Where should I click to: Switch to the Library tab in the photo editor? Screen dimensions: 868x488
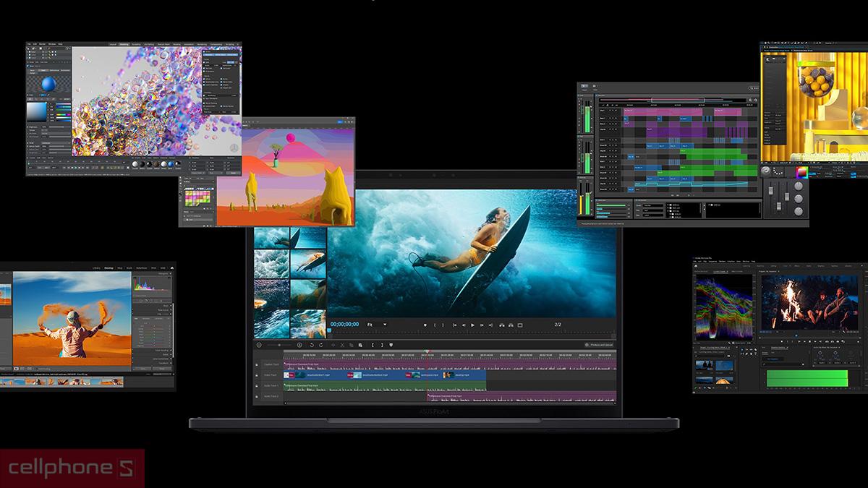tap(96, 268)
